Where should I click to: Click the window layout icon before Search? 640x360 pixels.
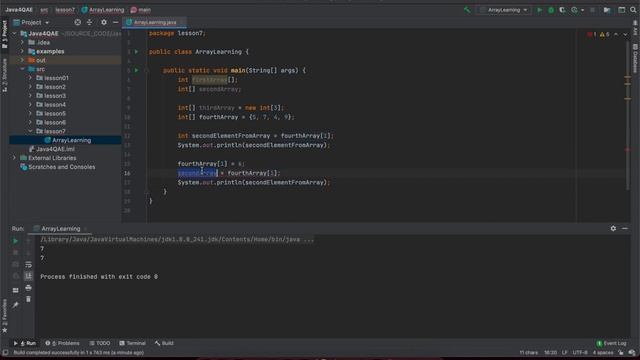click(622, 10)
